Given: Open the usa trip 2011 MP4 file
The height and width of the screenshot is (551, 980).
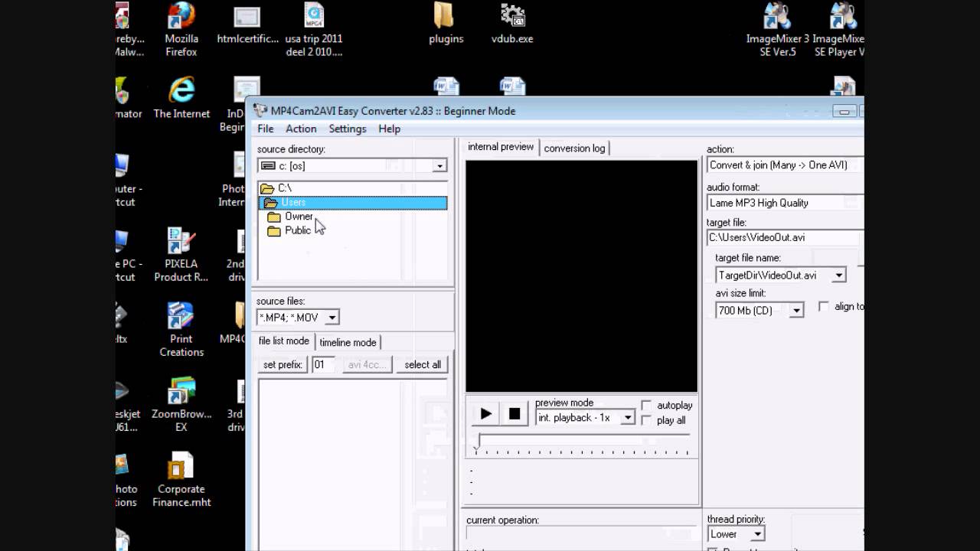Looking at the screenshot, I should tap(314, 31).
